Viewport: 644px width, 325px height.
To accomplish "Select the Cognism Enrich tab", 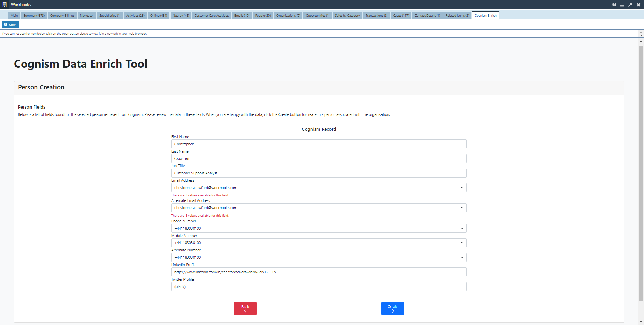I will 486,16.
